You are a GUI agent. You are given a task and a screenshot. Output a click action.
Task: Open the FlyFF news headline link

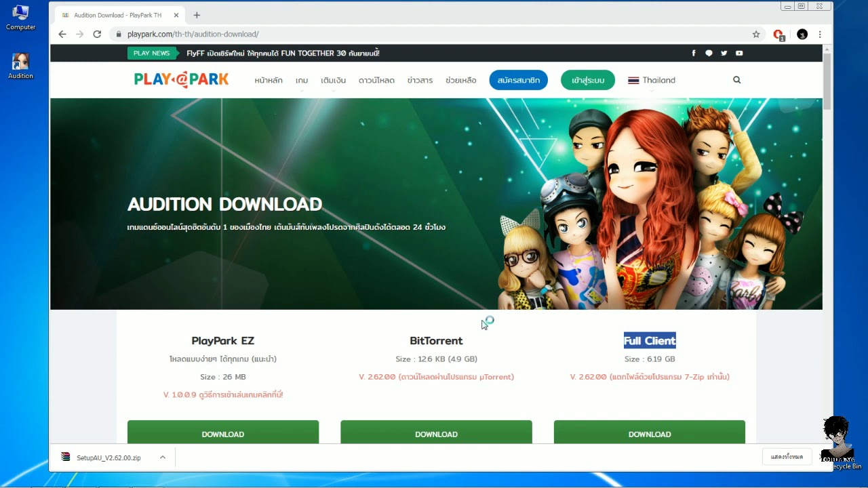click(283, 53)
